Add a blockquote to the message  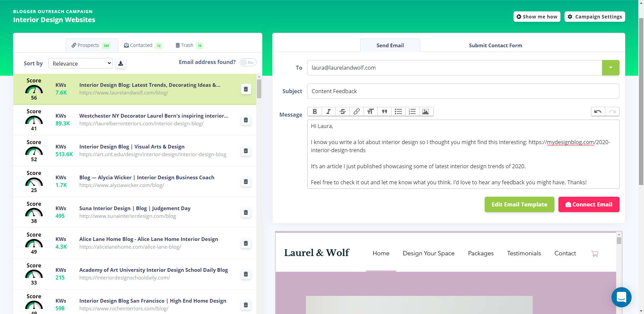click(384, 112)
